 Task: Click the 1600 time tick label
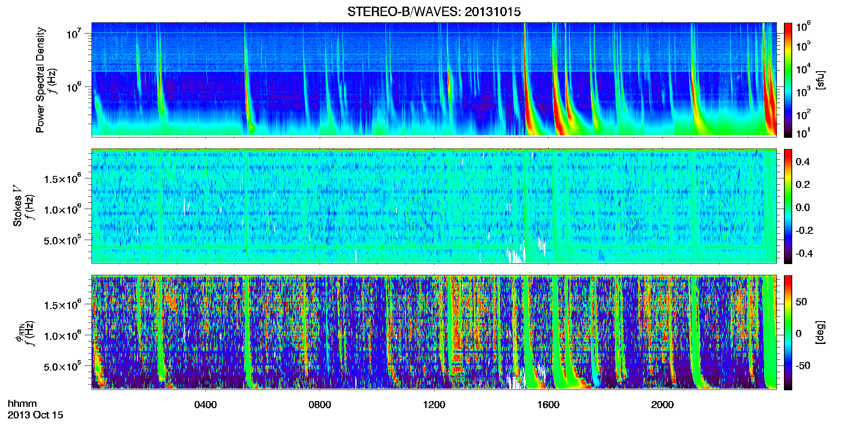coord(548,405)
